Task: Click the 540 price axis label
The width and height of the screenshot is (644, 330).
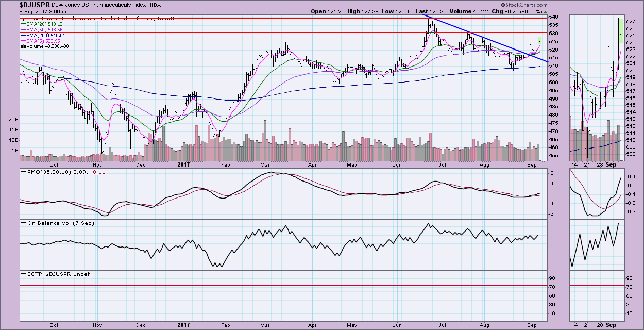Action: click(x=554, y=17)
